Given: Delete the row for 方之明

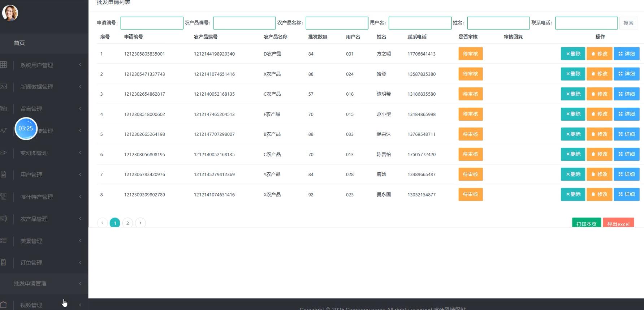Looking at the screenshot, I should point(572,54).
